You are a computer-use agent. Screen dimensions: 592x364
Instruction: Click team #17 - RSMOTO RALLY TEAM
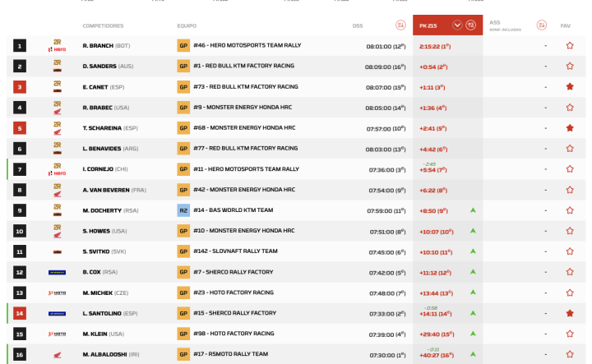[x=230, y=354]
